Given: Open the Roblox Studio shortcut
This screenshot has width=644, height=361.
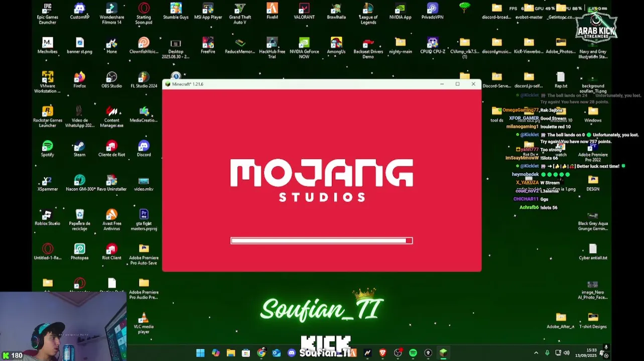Looking at the screenshot, I should point(48,218).
